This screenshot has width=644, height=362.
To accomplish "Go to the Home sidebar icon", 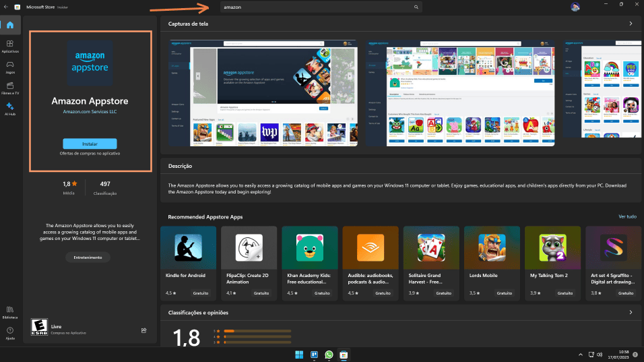I will click(10, 25).
